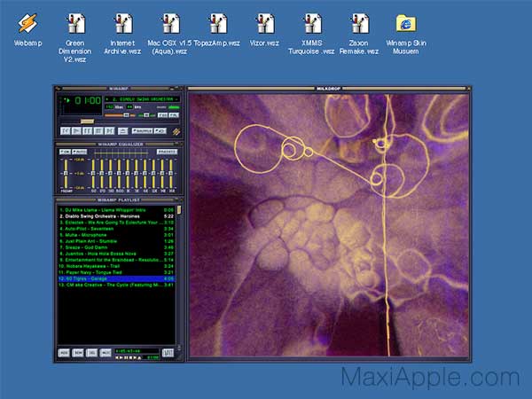The width and height of the screenshot is (532, 399).
Task: Select Nobara Hayakawa - Trail track
Action: click(116, 266)
